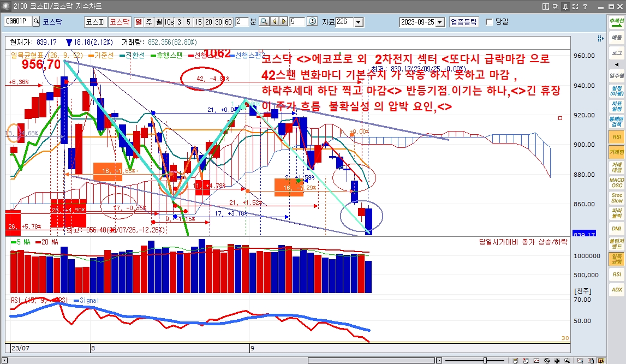Switch to fullscreen via title bar expand icon
The height and width of the screenshot is (364, 626).
575,7
